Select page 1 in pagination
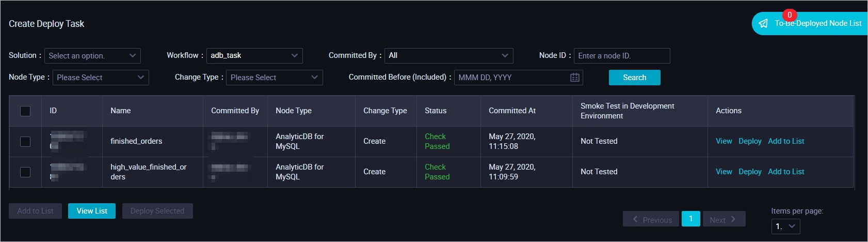This screenshot has height=242, width=868. (691, 219)
